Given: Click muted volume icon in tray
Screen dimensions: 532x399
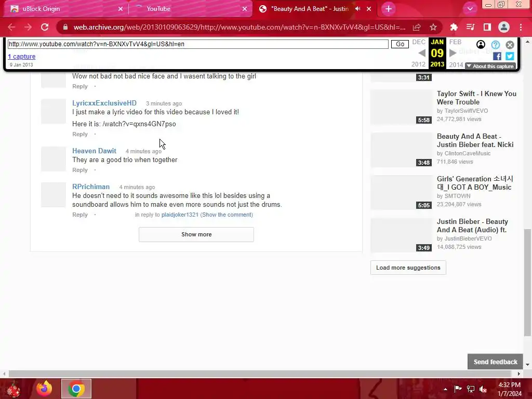Looking at the screenshot, I should [483, 389].
